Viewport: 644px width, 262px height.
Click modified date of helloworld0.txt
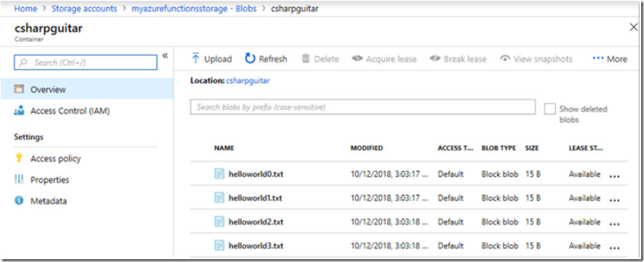click(389, 174)
